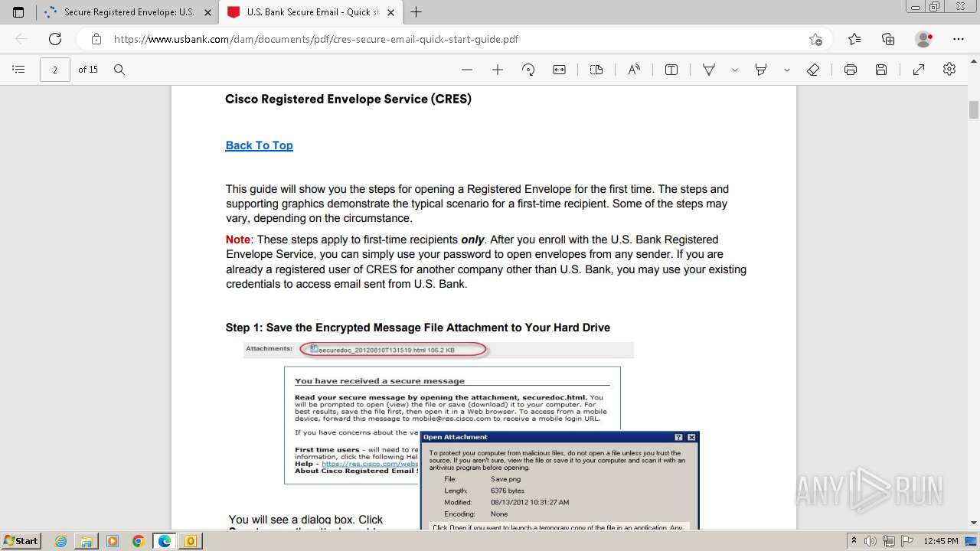Close the U.S. Bank Secure Email tab

pyautogui.click(x=391, y=12)
